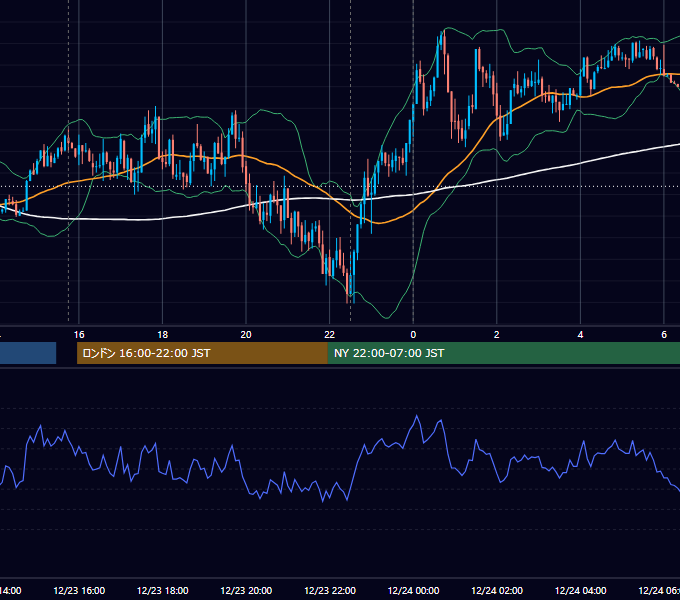Click the hour label 4 on chart axis
The image size is (680, 600).
point(580,335)
